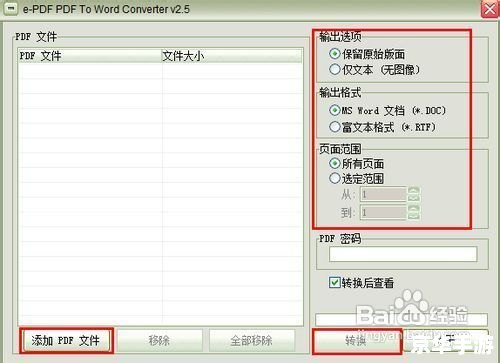
Task: Click the 全部移除 button
Action: pyautogui.click(x=252, y=340)
